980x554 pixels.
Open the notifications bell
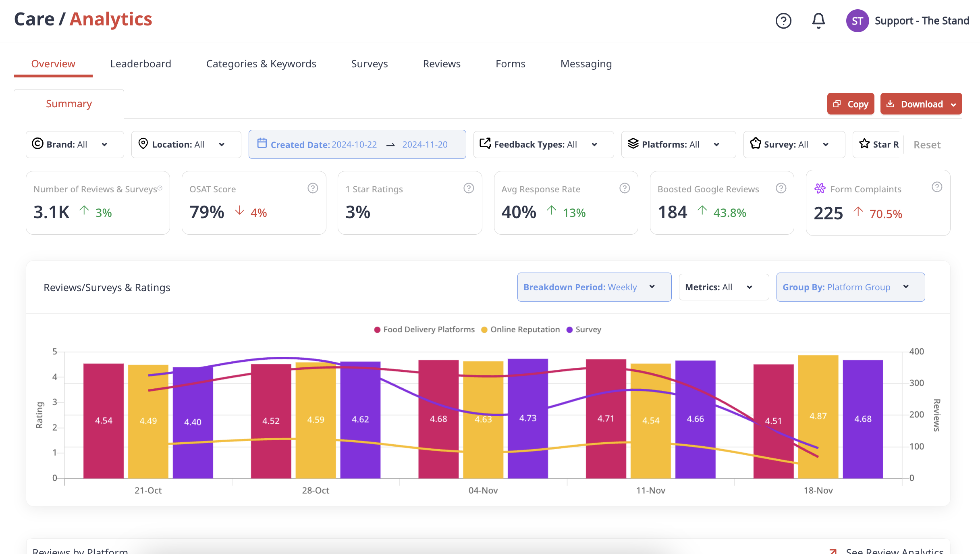tap(818, 21)
